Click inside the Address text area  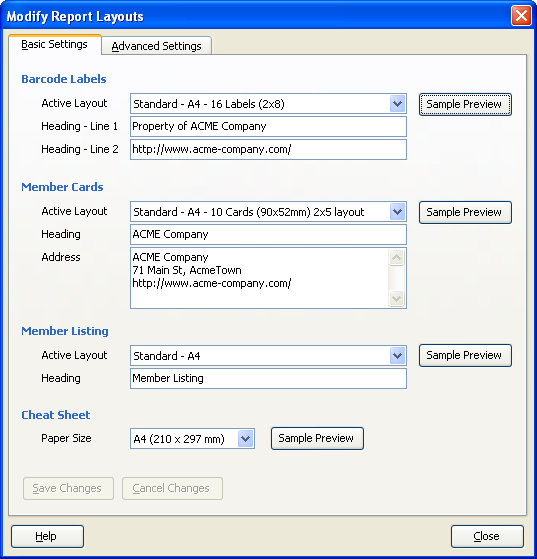pyautogui.click(x=260, y=278)
